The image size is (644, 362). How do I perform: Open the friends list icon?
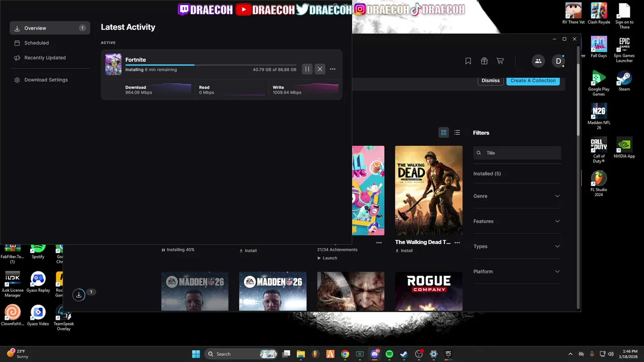(x=538, y=61)
